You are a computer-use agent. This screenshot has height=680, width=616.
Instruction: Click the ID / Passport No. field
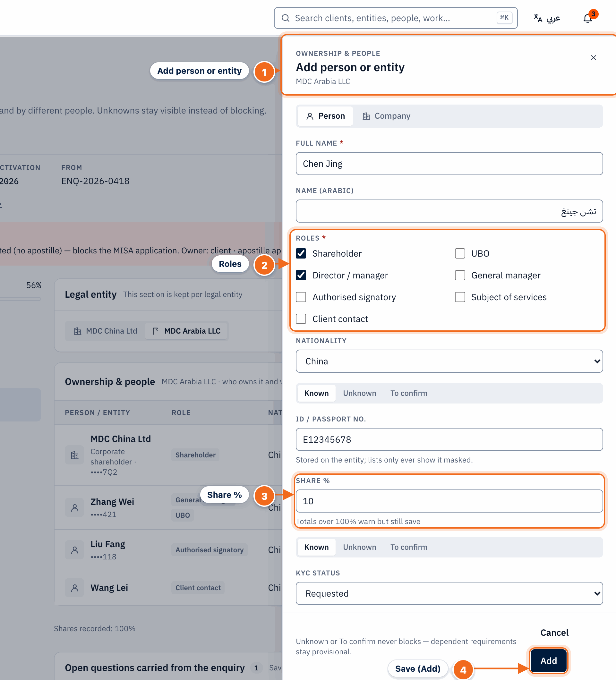449,439
